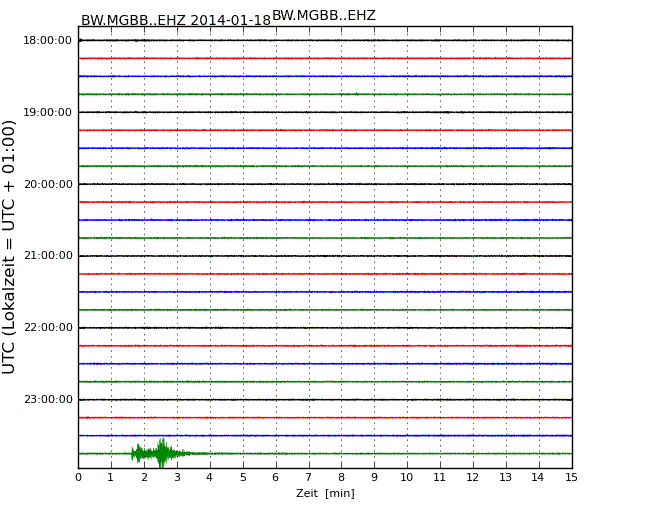Click the x-axis tick label '7'
This screenshot has height=520, width=650.
point(308,477)
